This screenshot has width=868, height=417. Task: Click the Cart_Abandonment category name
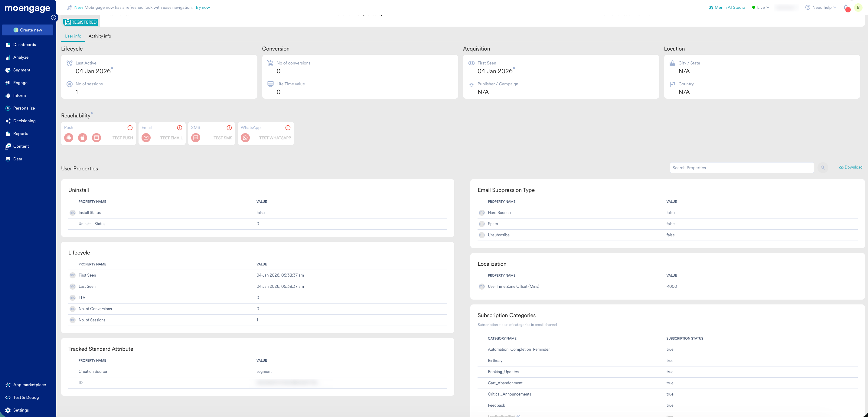point(505,383)
